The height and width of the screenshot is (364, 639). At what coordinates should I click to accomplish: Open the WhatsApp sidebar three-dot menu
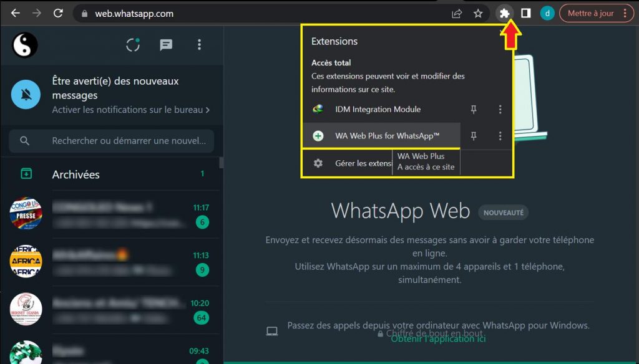199,45
